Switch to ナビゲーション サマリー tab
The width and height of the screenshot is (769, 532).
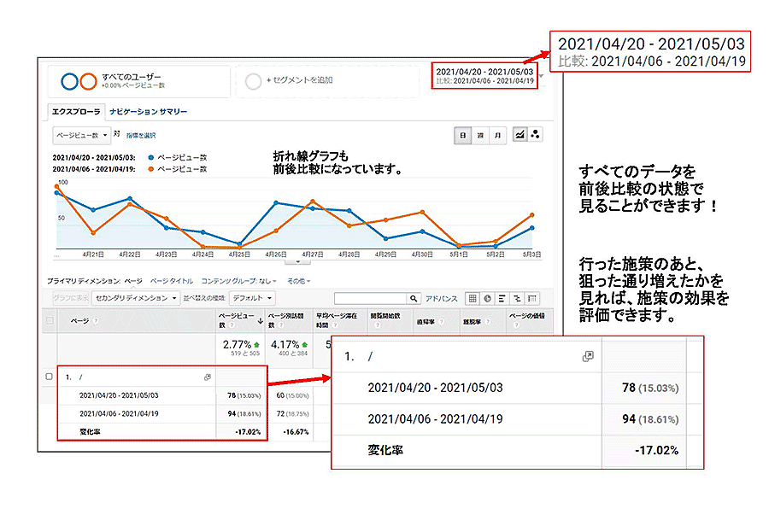tap(148, 112)
